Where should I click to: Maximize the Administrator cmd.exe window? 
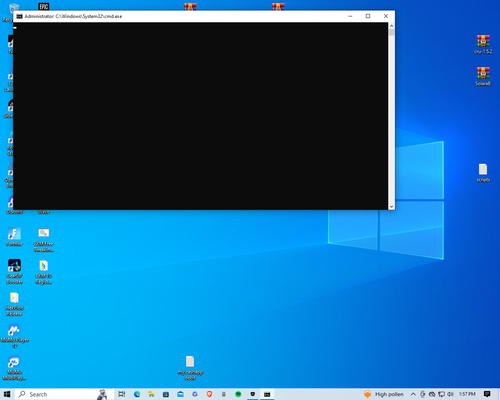click(368, 16)
